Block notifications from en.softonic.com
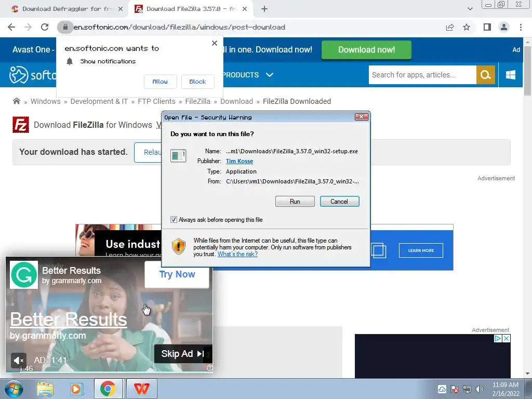 pyautogui.click(x=197, y=82)
